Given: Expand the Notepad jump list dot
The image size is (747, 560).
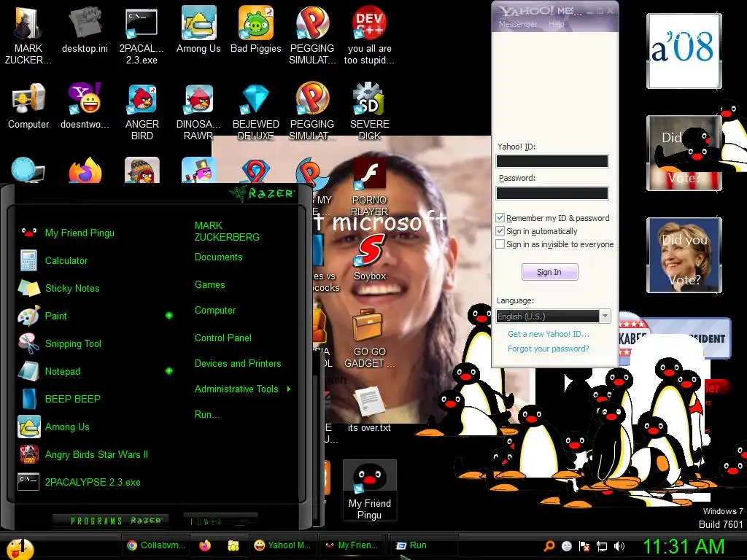Looking at the screenshot, I should [169, 370].
